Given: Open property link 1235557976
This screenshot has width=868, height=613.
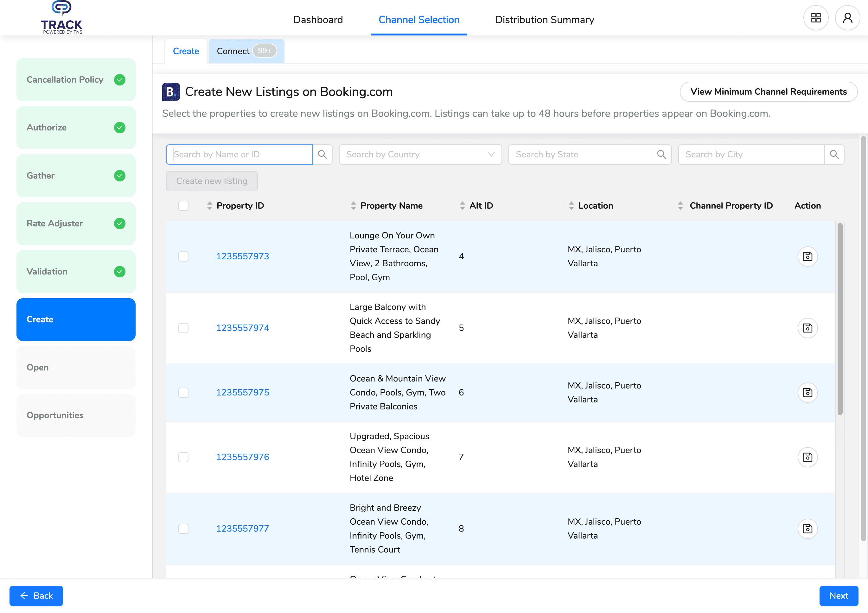Looking at the screenshot, I should click(x=242, y=457).
